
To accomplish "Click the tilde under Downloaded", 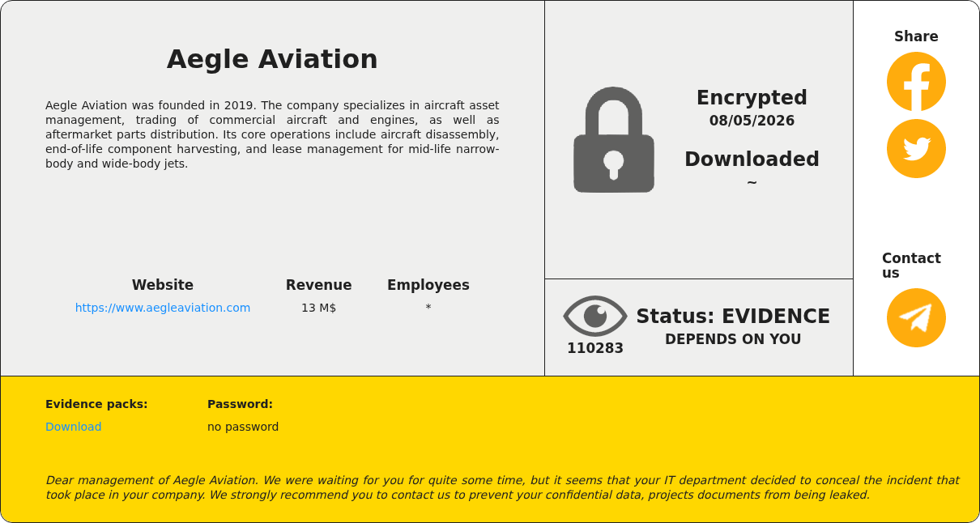I will pyautogui.click(x=752, y=182).
